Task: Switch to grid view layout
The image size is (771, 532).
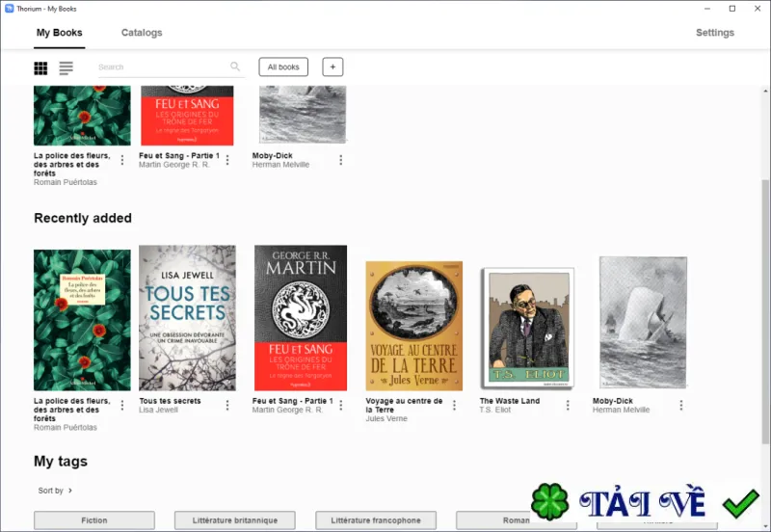Action: point(40,67)
